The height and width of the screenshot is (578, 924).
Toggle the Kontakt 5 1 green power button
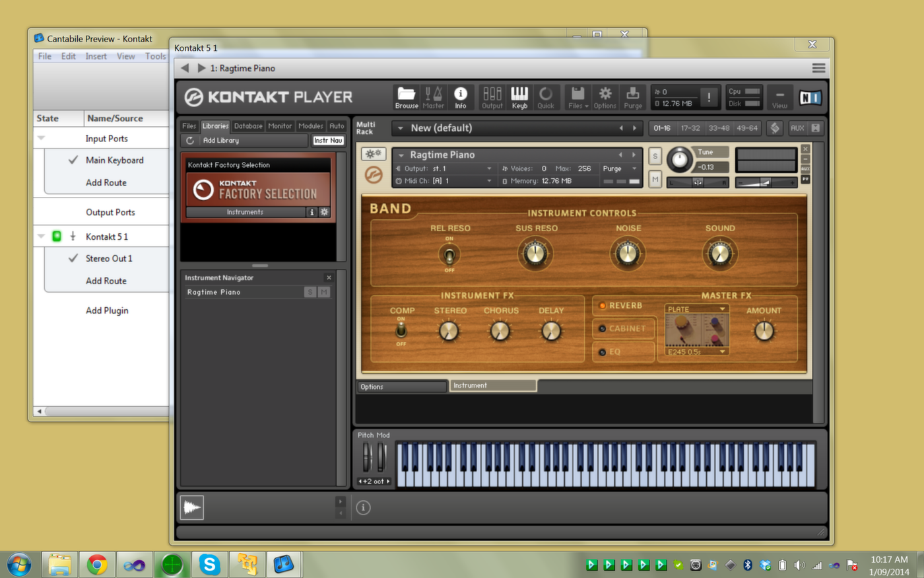pos(57,236)
